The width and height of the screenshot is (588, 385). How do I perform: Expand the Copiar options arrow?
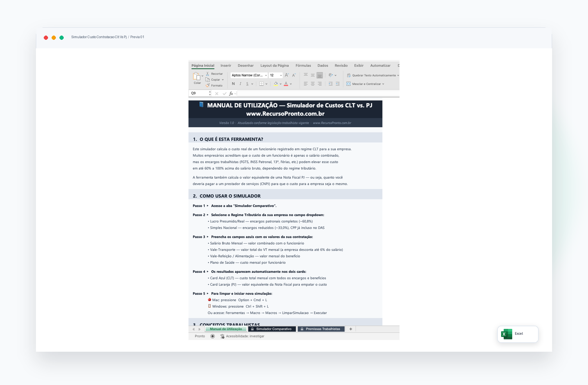pos(223,80)
